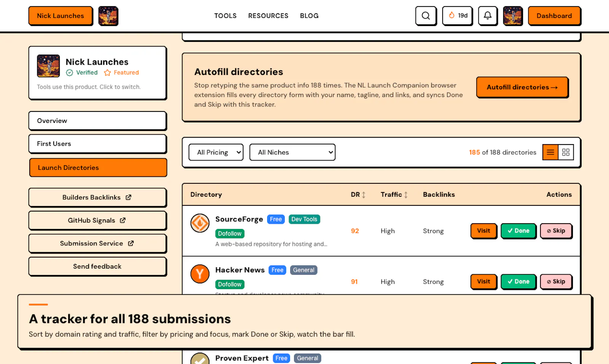609x364 pixels.
Task: Visit the Hacker News directory
Action: coord(484,281)
